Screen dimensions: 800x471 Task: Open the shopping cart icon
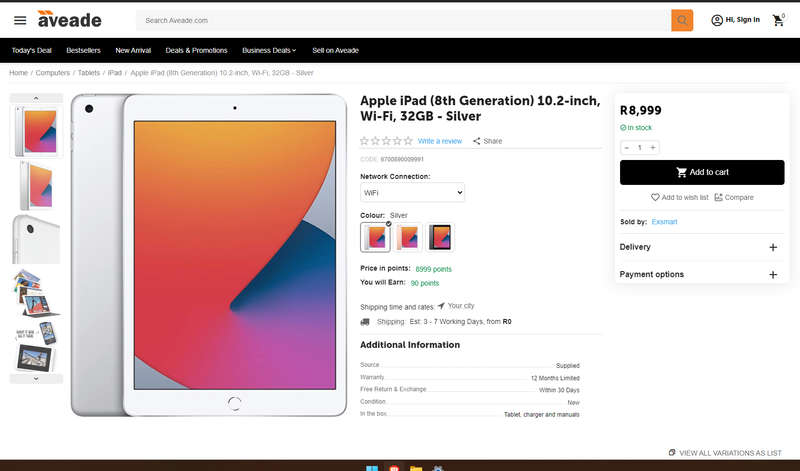(x=778, y=20)
